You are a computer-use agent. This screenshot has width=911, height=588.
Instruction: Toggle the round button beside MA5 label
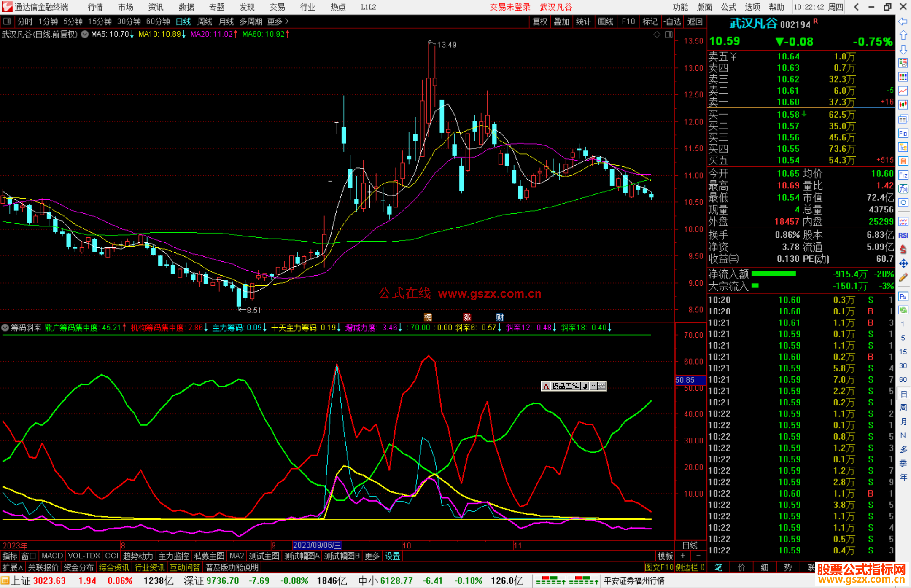[x=85, y=34]
